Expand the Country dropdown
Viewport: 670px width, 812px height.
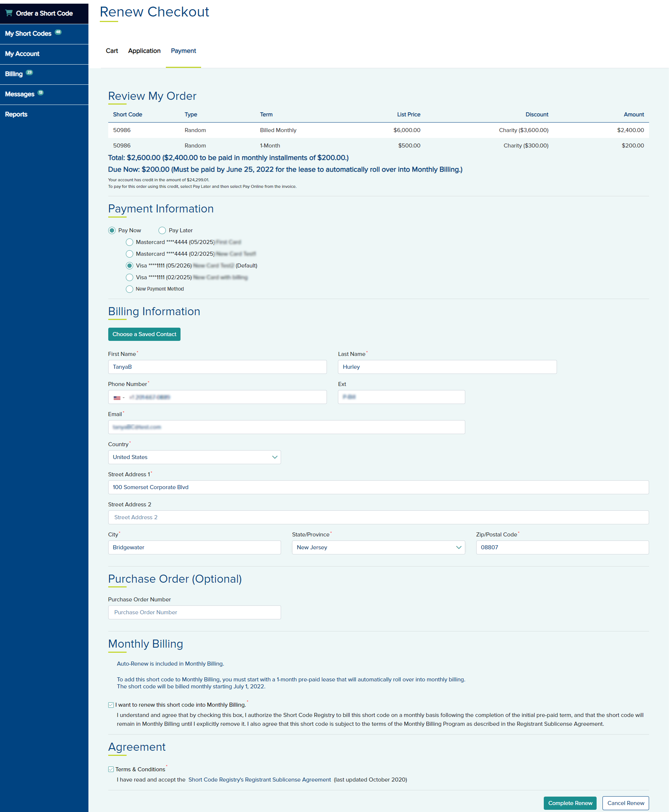(194, 457)
